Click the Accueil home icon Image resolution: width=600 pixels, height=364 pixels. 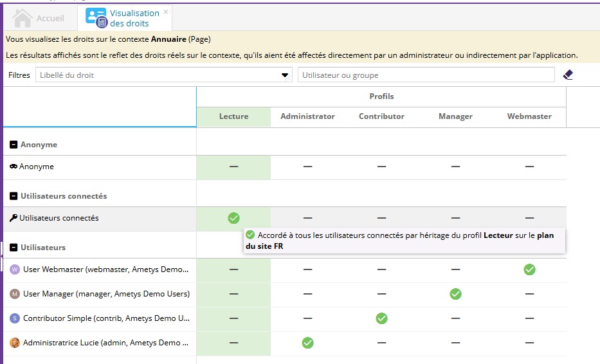coord(23,18)
